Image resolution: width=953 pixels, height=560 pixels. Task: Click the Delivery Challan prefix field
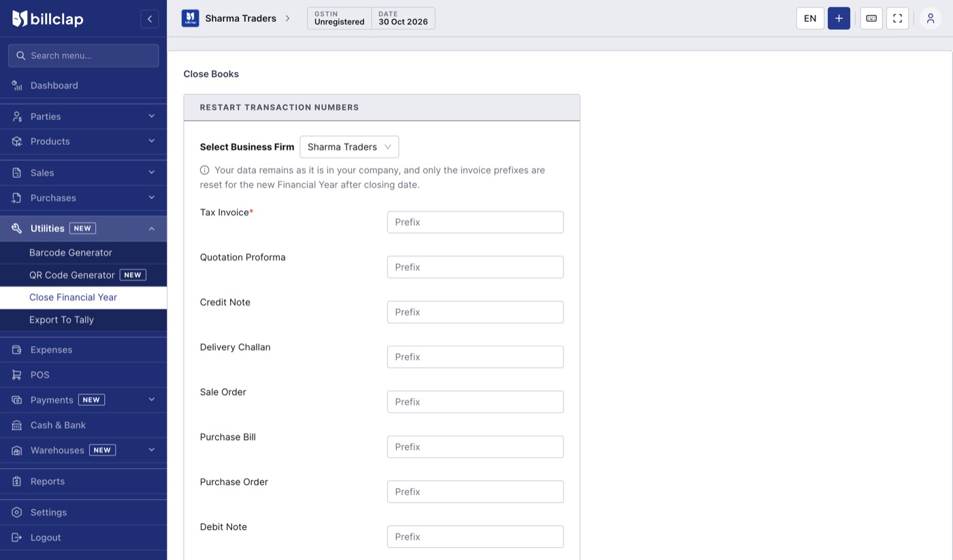475,357
